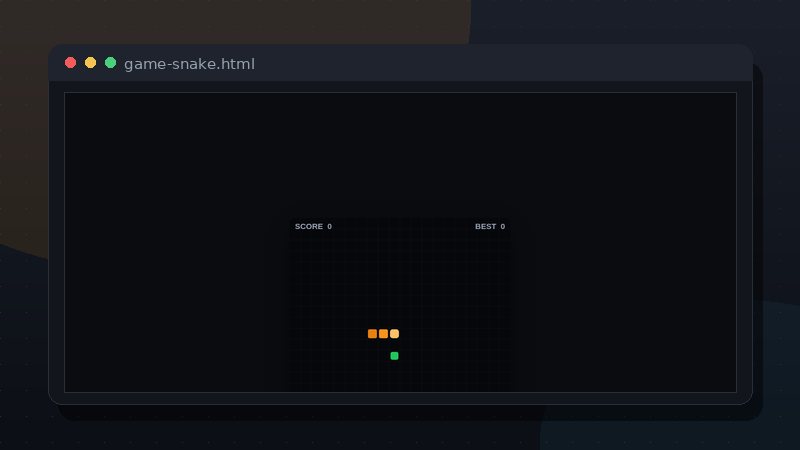This screenshot has height=450, width=800.
Task: Click the SCORE 0 label
Action: pos(313,227)
